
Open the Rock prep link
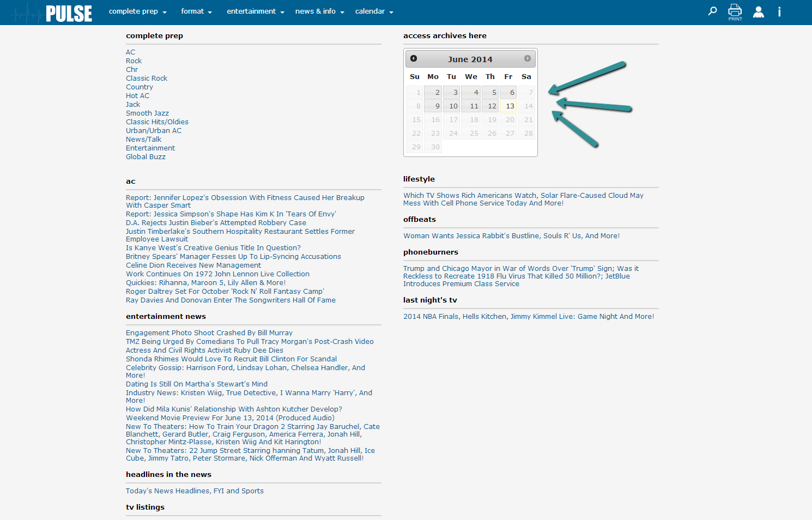tap(134, 61)
